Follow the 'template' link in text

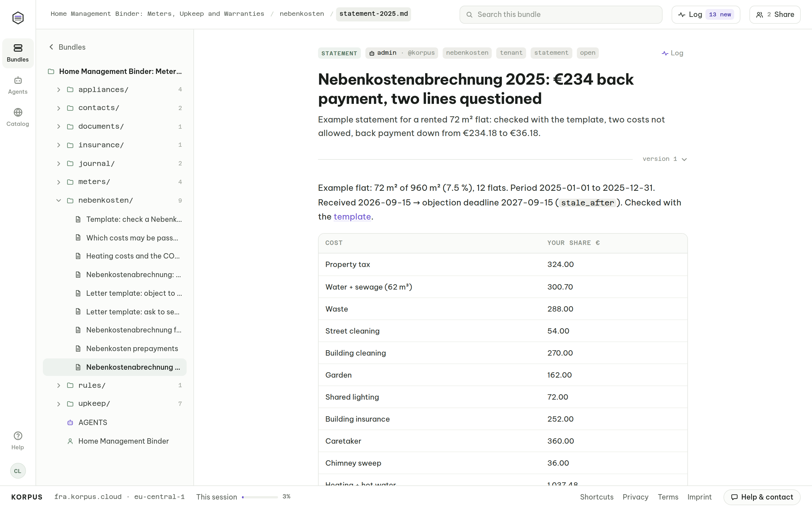click(352, 217)
